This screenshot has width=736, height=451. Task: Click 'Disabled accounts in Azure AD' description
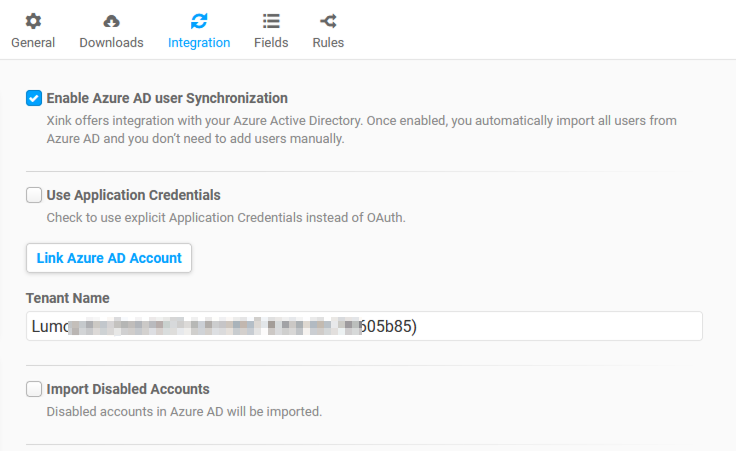pos(184,412)
